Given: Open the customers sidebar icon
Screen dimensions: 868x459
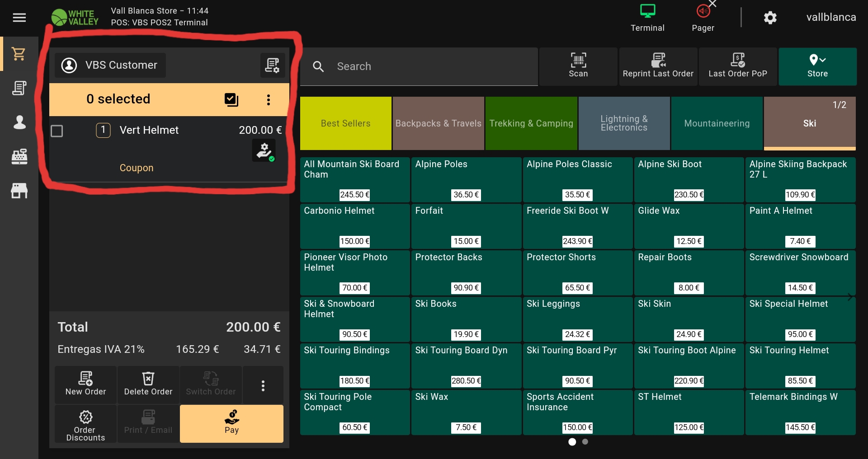Looking at the screenshot, I should coord(19,122).
